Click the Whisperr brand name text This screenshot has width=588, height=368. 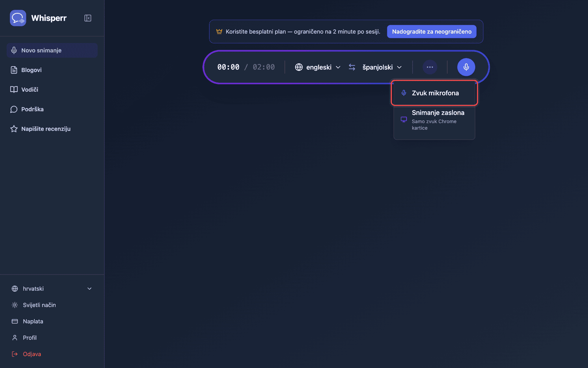click(x=49, y=18)
